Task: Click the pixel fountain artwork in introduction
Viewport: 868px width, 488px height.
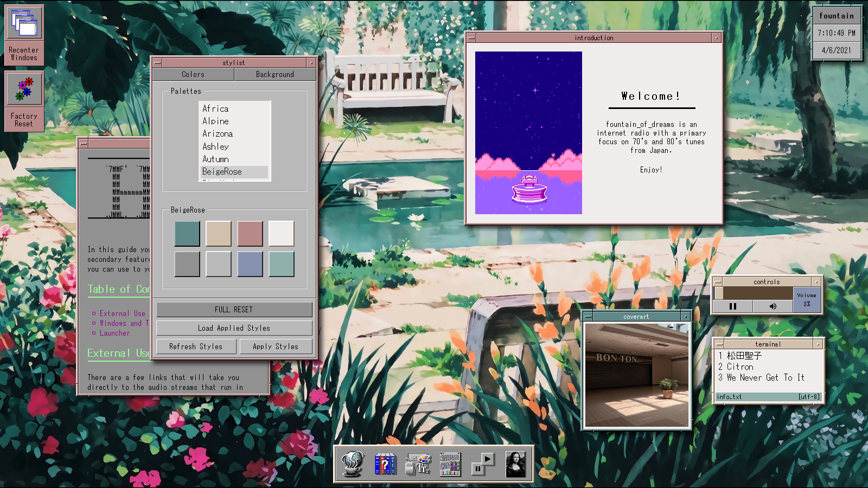Action: tap(528, 133)
